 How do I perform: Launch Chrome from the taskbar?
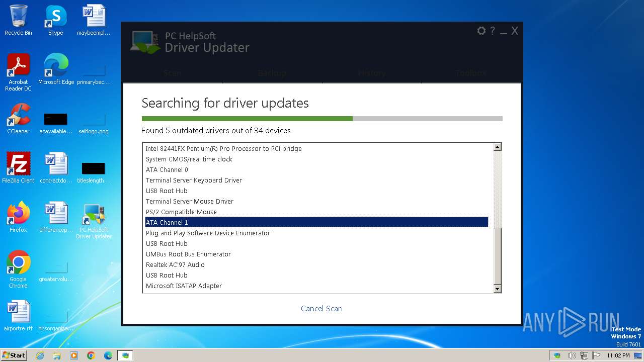pyautogui.click(x=91, y=355)
